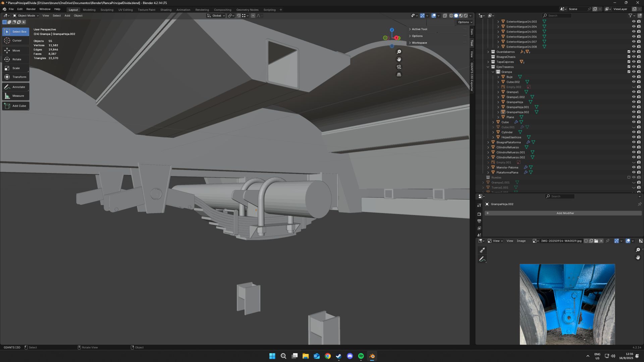Viewport: 644px width, 362px height.
Task: Uncheck the TapaCajones collection checkbox
Action: click(629, 62)
